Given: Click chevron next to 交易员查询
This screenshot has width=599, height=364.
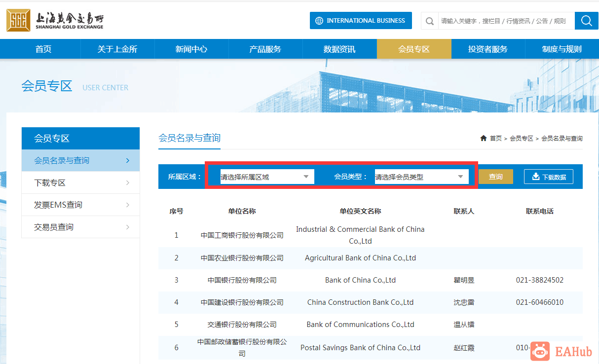Looking at the screenshot, I should [128, 227].
